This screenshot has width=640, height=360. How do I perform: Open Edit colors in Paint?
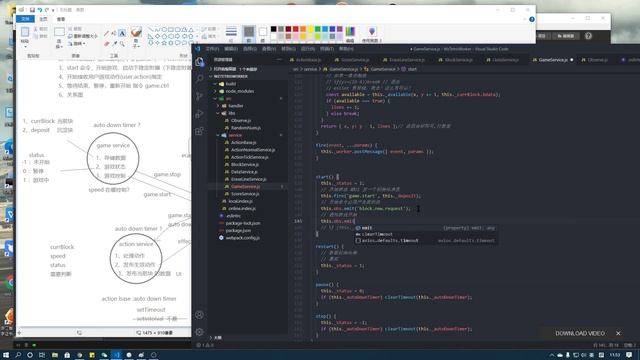click(x=350, y=34)
